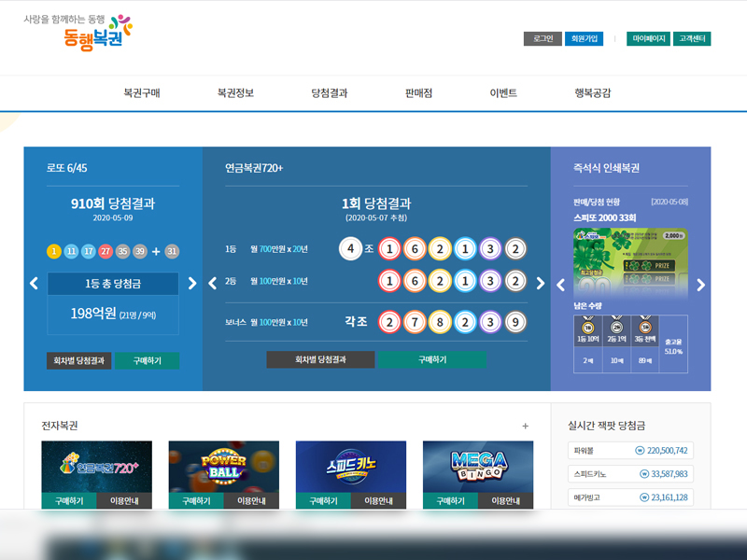Click 메가빙고 jackpot amount 23,161,128
The image size is (747, 560).
pyautogui.click(x=669, y=497)
